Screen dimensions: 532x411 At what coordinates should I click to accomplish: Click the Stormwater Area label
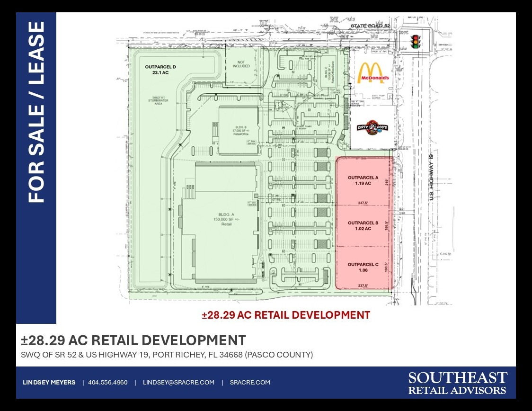tap(158, 101)
